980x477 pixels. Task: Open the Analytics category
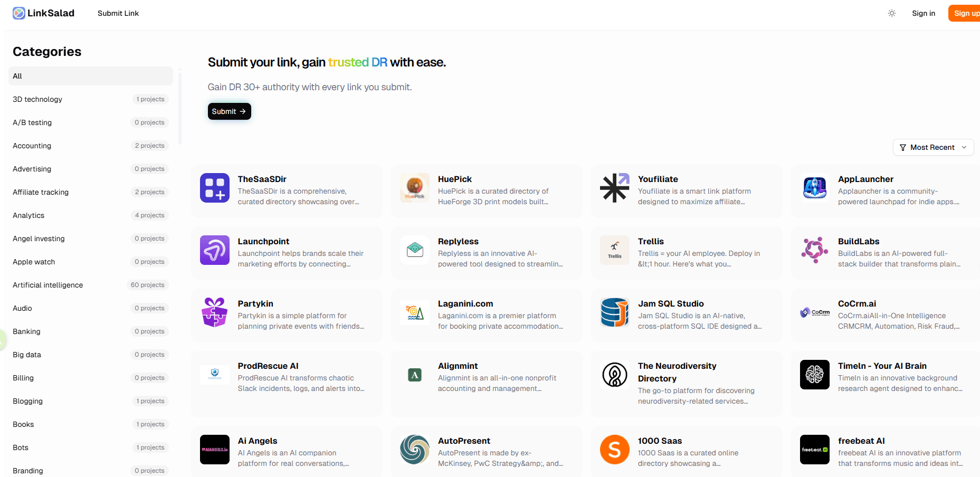point(28,215)
